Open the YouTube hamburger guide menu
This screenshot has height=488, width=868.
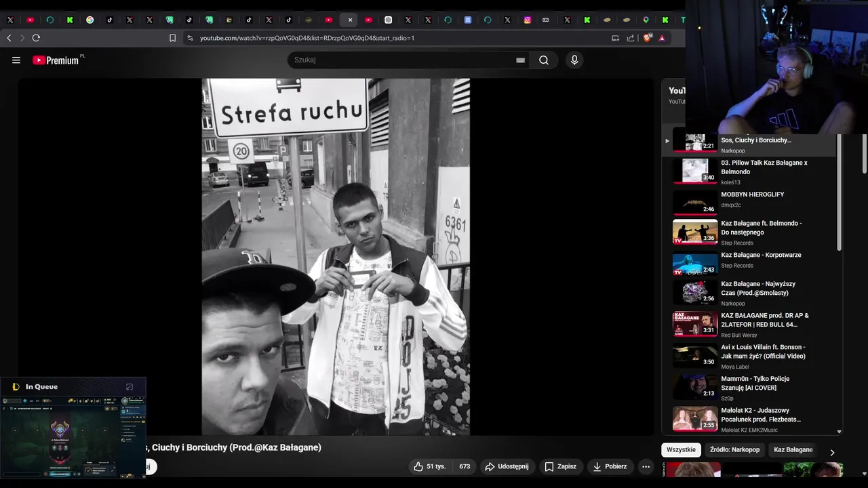[x=16, y=60]
